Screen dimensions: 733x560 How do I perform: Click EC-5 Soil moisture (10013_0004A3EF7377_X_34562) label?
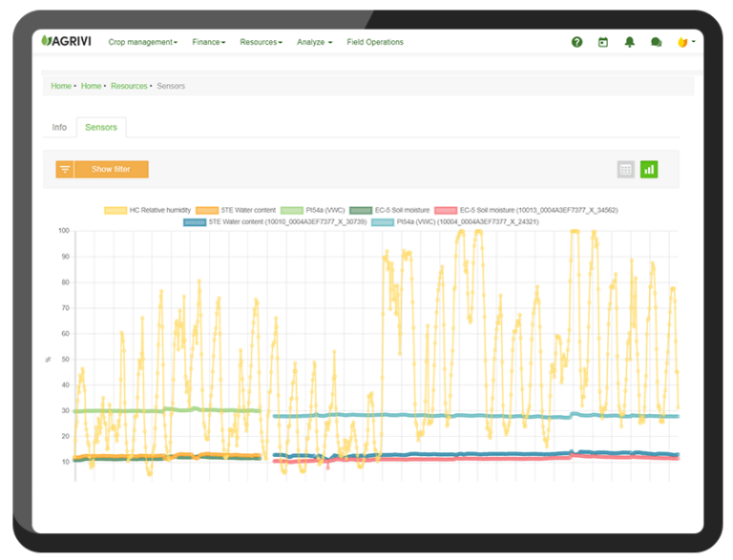tap(538, 210)
